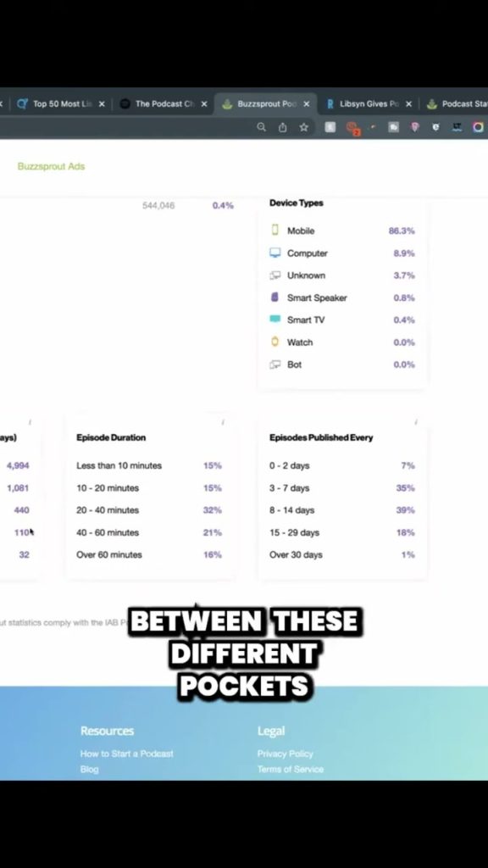The height and width of the screenshot is (868, 488).
Task: Click info icon on Episodes Published Every card
Action: tap(415, 422)
